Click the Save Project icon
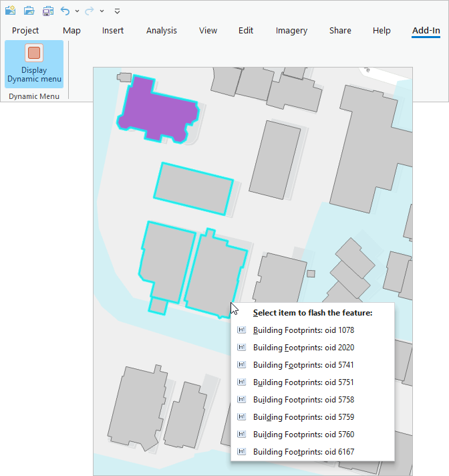This screenshot has width=449, height=476. pos(47,11)
